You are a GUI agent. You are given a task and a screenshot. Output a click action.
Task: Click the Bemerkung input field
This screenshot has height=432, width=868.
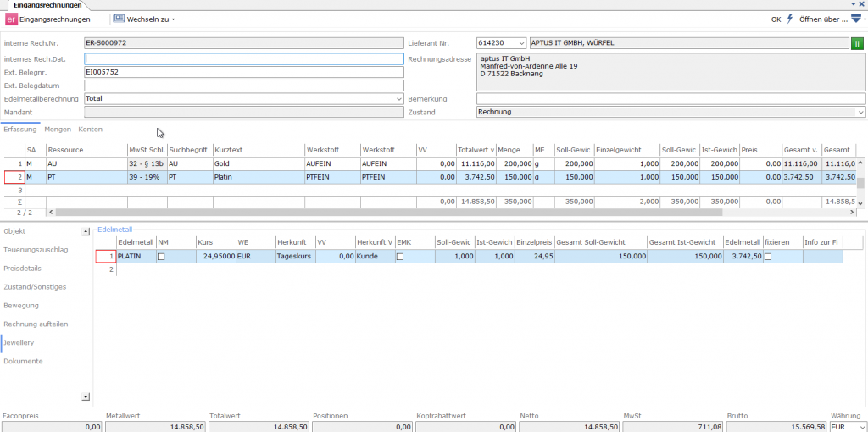click(671, 98)
